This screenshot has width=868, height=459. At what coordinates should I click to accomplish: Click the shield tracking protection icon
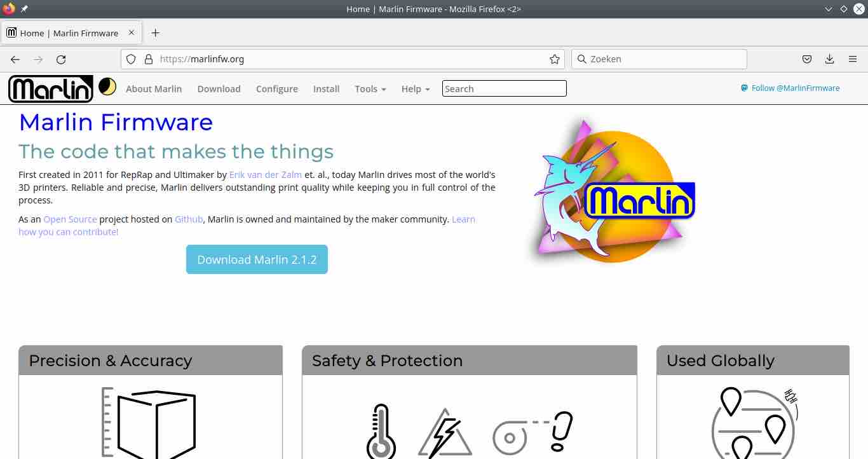(x=131, y=59)
